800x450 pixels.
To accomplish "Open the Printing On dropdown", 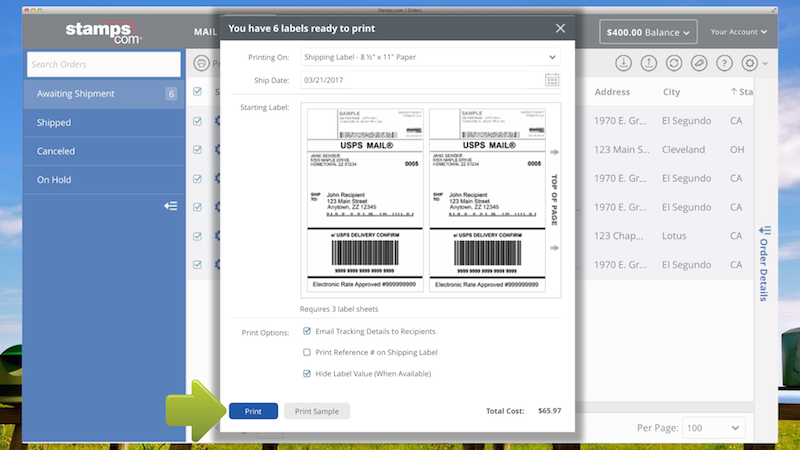I will pyautogui.click(x=552, y=57).
